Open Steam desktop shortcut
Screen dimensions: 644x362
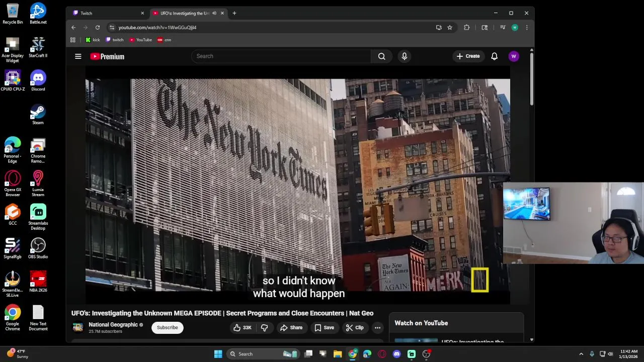38,115
